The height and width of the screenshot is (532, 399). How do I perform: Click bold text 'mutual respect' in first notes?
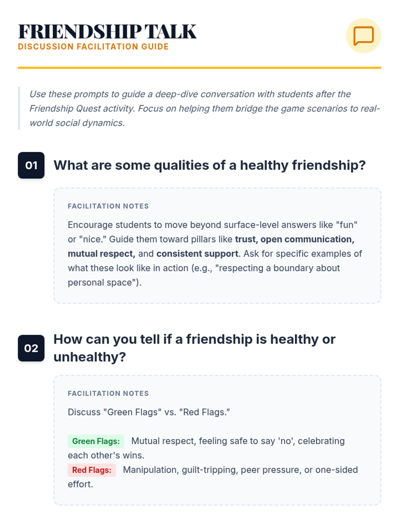click(101, 254)
